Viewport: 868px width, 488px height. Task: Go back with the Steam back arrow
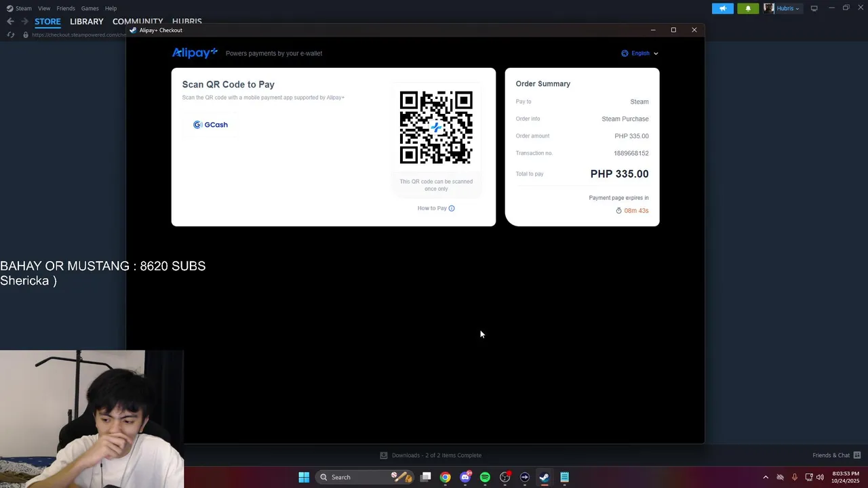point(10,22)
